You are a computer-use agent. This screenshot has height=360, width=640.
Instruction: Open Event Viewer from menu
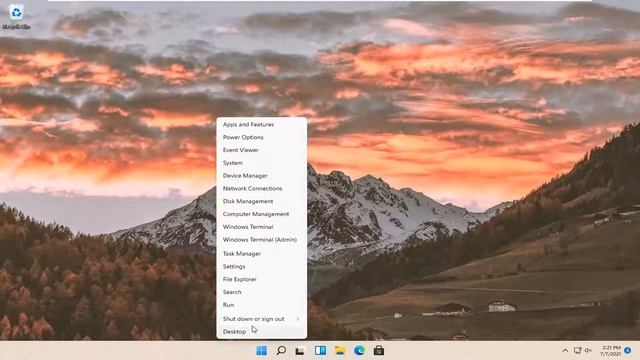pyautogui.click(x=262, y=150)
